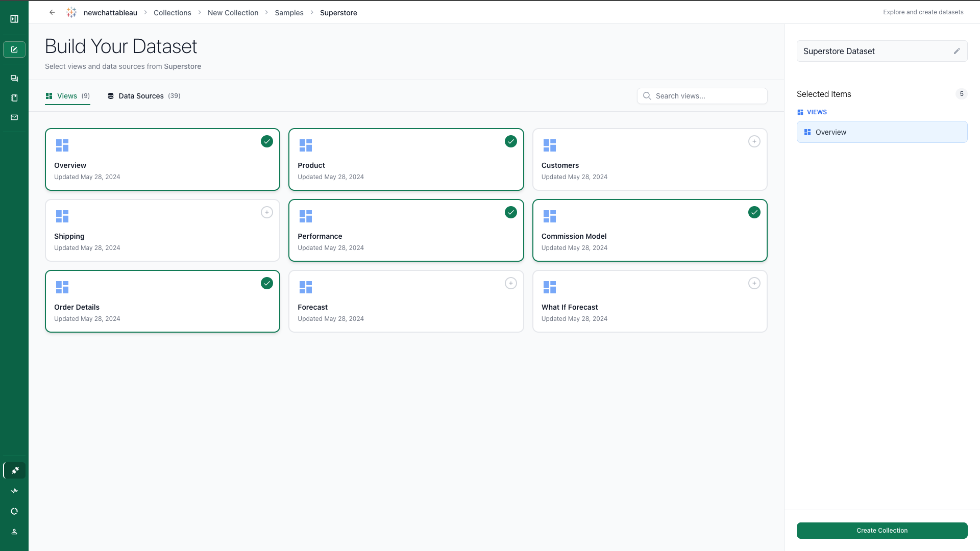
Task: Open Explore and create datasets link
Action: 923,12
